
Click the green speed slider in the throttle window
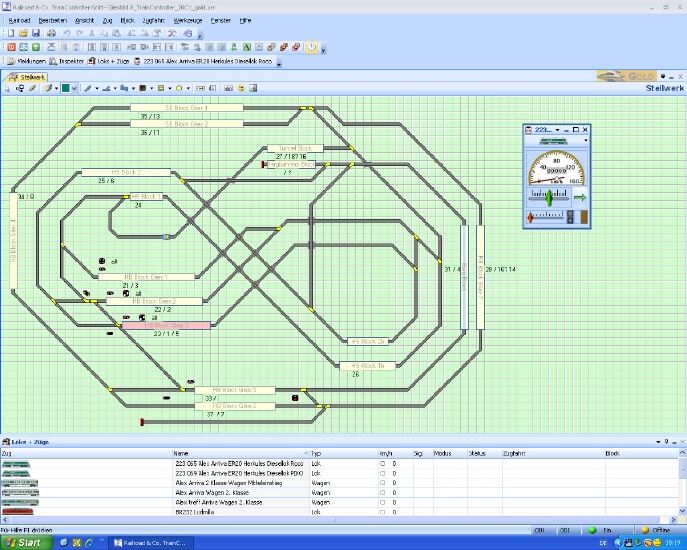pyautogui.click(x=547, y=198)
